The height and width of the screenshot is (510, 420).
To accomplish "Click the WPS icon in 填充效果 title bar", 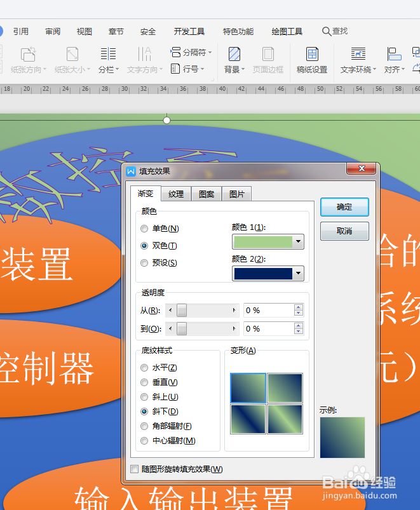I will point(131,171).
